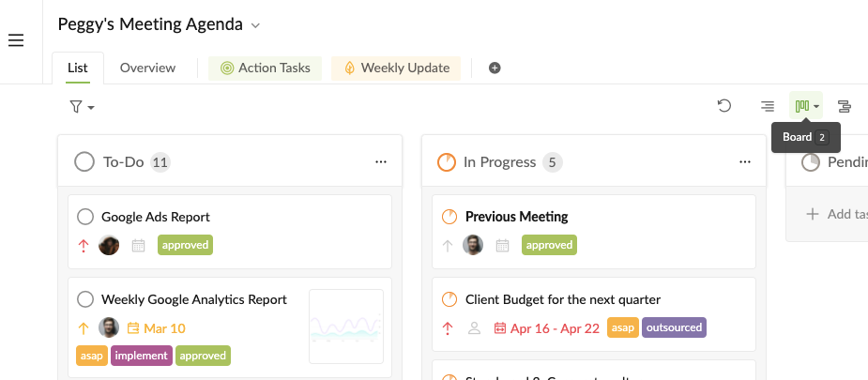This screenshot has height=380, width=868.
Task: Open In Progress column options menu
Action: [745, 162]
